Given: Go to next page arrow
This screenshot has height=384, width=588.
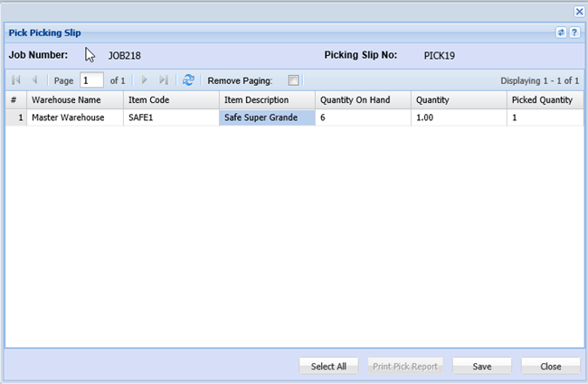Looking at the screenshot, I should pos(144,80).
